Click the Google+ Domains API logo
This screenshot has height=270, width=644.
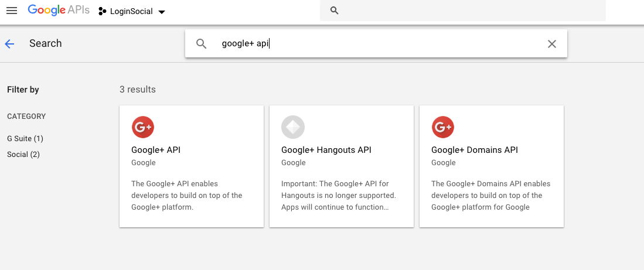(x=443, y=127)
